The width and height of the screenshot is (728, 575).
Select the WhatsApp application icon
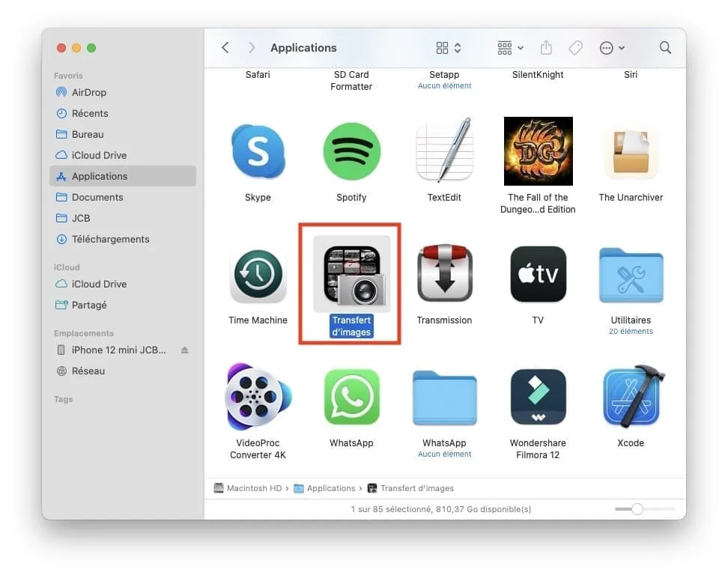(351, 396)
